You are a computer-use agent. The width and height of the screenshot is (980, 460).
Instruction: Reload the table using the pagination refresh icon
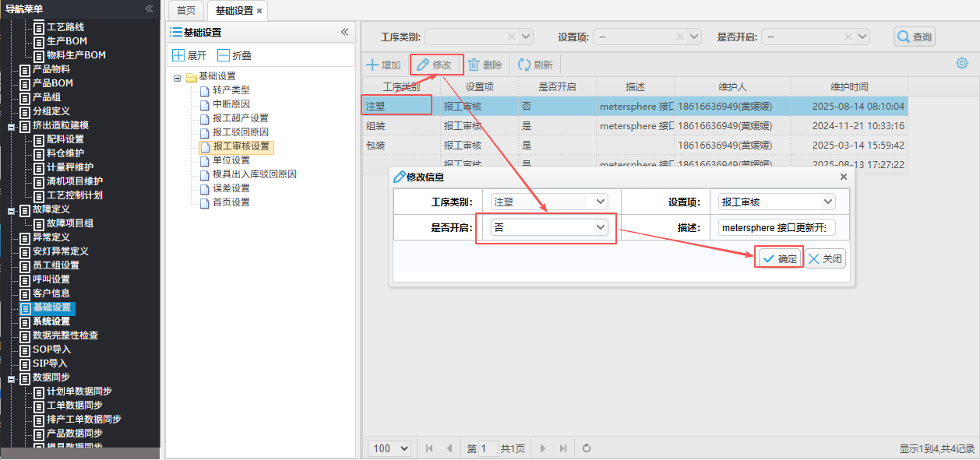pos(587,448)
